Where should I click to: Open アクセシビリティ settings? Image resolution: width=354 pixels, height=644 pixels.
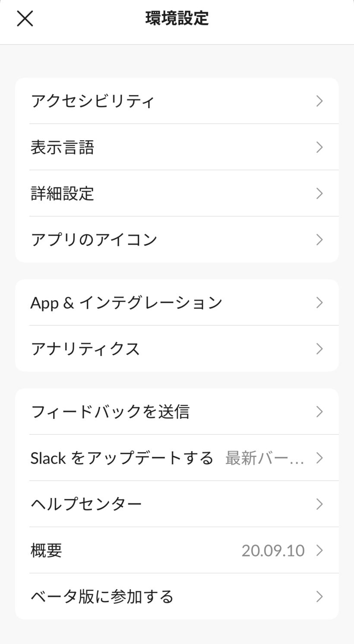tap(93, 101)
